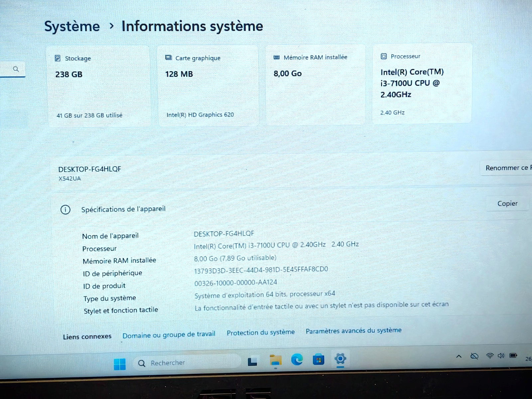This screenshot has height=399, width=532.
Task: Click the product ID 00326-10000-00000-AA124
Action: [x=236, y=283]
